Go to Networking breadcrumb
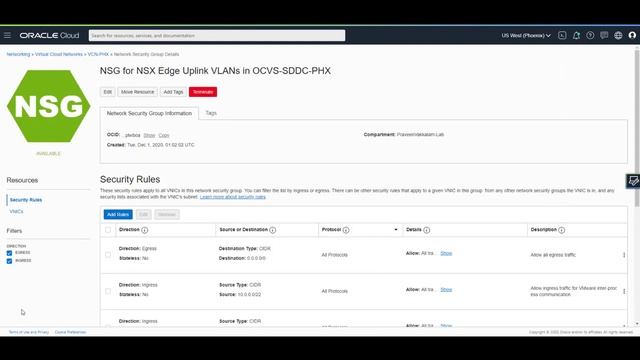The width and height of the screenshot is (640, 360). pyautogui.click(x=18, y=54)
